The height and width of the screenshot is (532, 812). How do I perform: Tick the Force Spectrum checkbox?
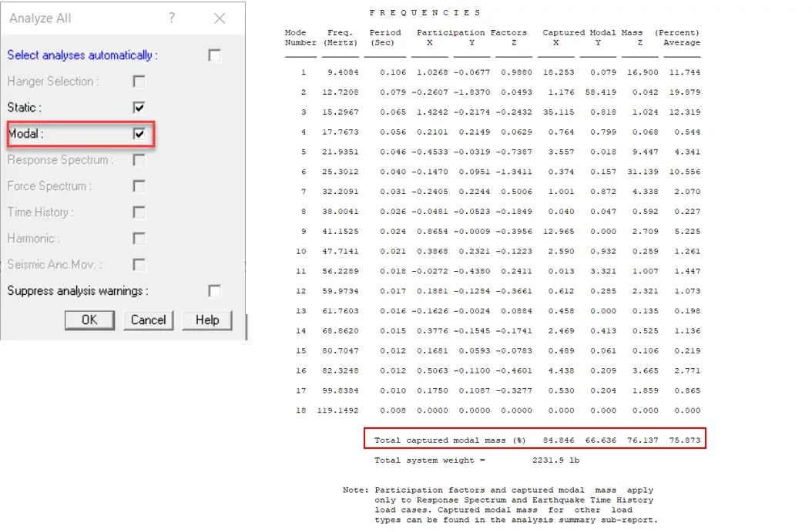[139, 186]
